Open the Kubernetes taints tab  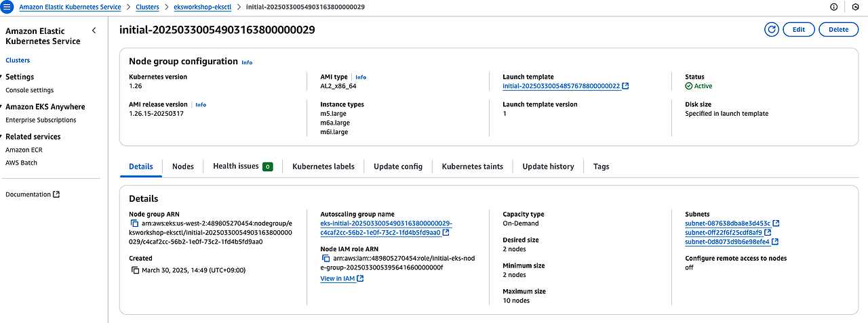pyautogui.click(x=473, y=166)
